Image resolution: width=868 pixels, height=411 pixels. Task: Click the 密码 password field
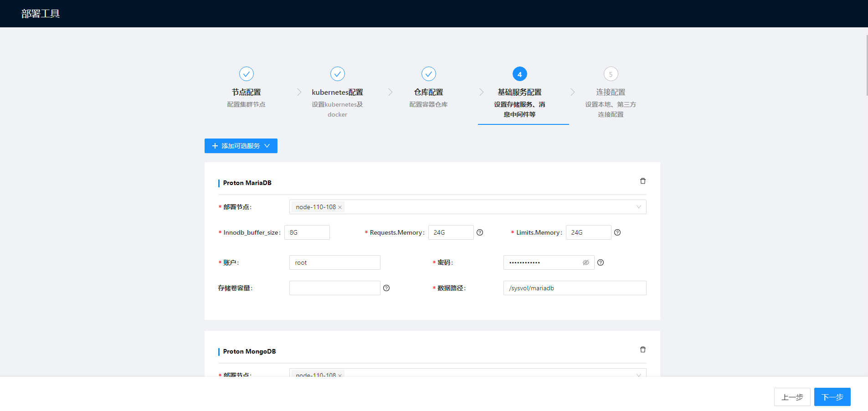pos(549,262)
